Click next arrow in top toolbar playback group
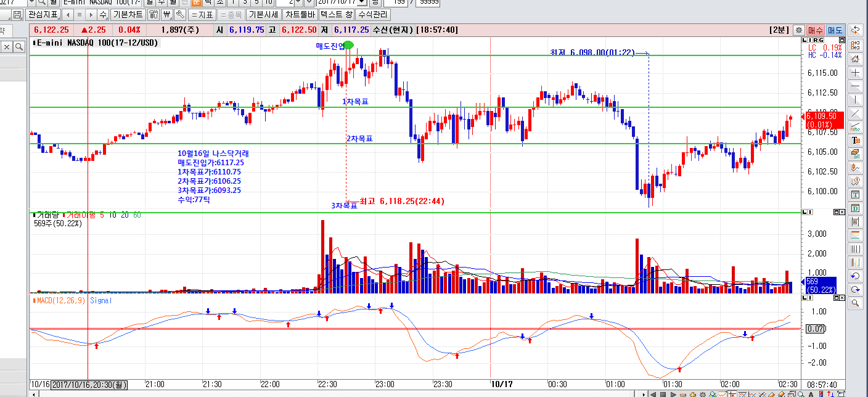Image resolution: width=868 pixels, height=397 pixels. tap(91, 14)
